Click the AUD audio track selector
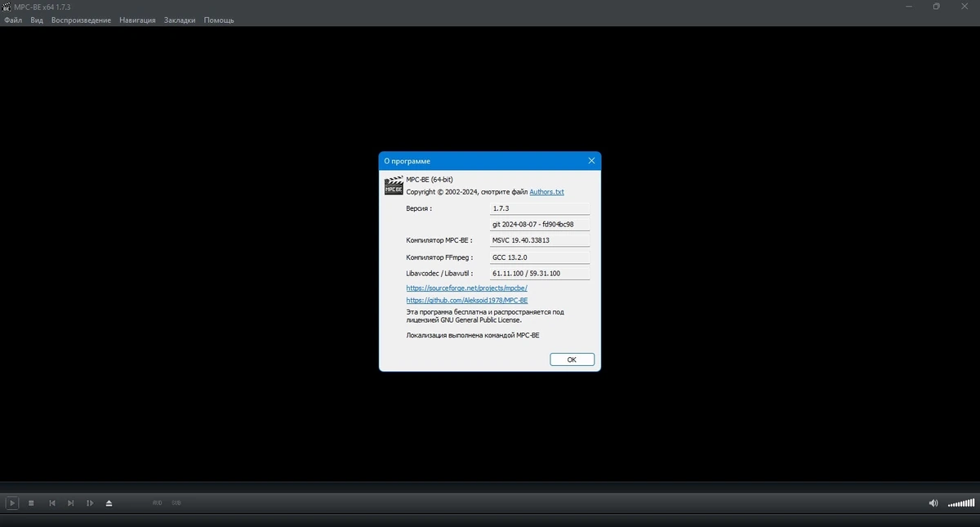Image resolution: width=980 pixels, height=527 pixels. click(157, 503)
